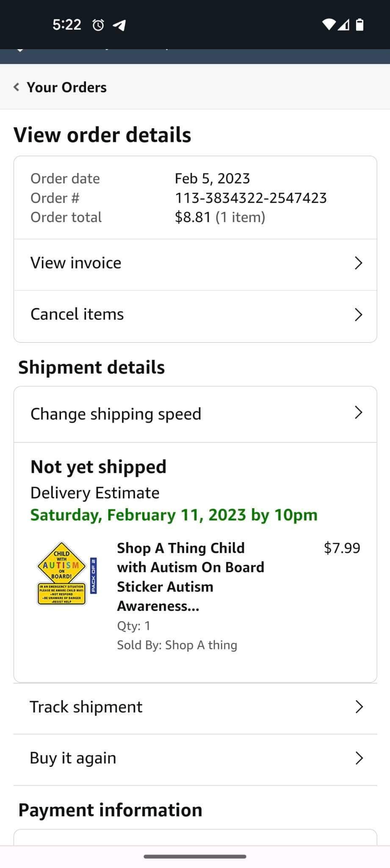
Task: Expand the Cancel items chevron
Action: (358, 314)
